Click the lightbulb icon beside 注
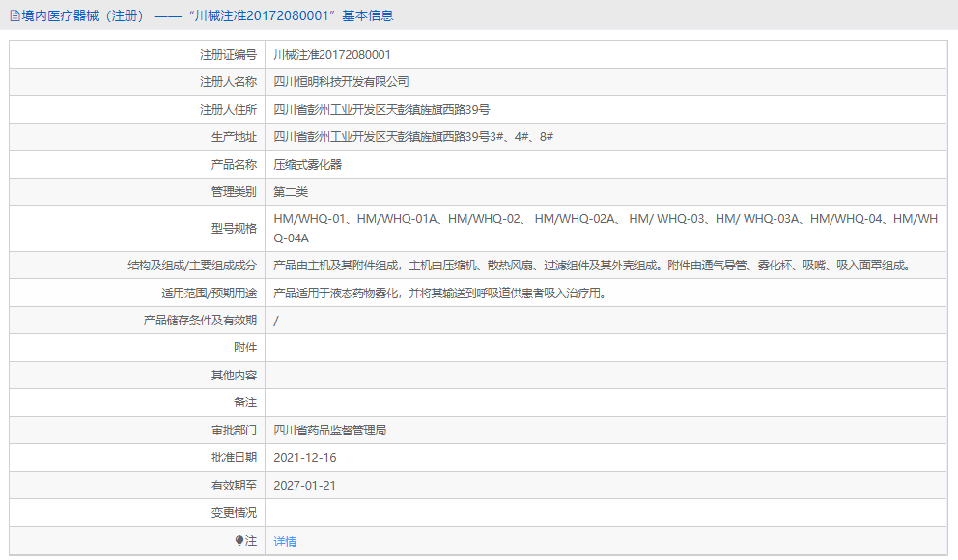The height and width of the screenshot is (560, 958). point(239,541)
